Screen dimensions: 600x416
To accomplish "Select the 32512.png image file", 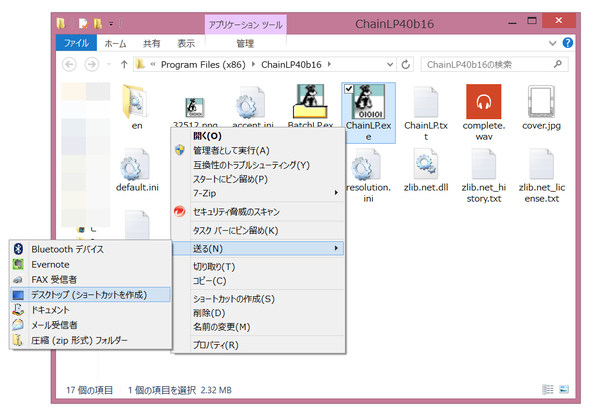I will 195,107.
